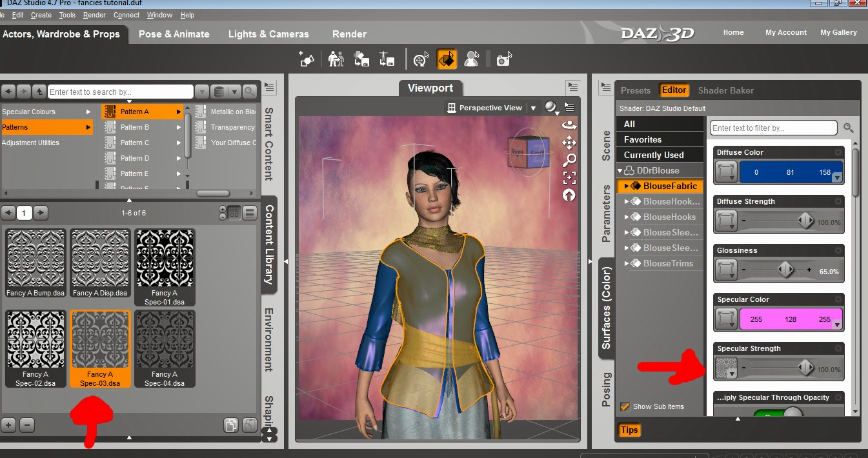
Task: Open content database dropdown arrow
Action: tap(234, 92)
